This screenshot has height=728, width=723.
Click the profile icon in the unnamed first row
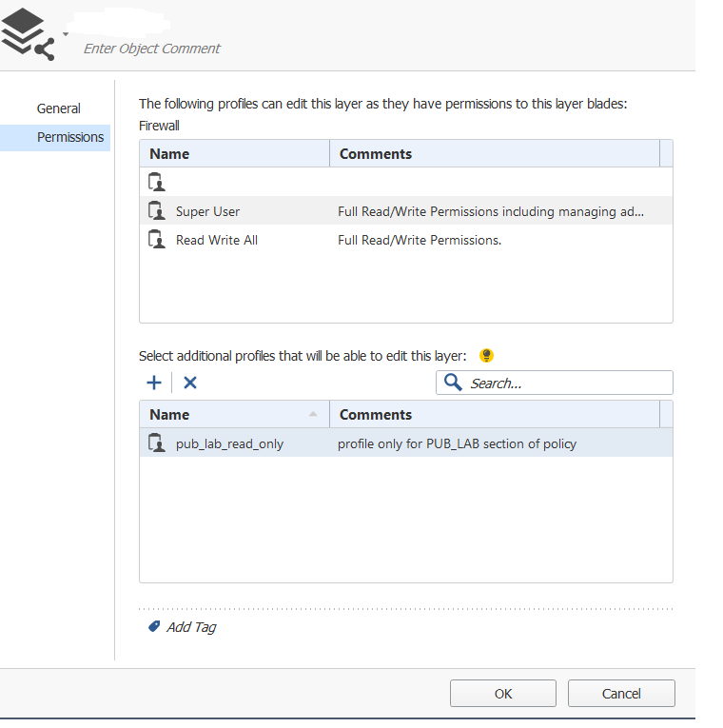coord(157,182)
